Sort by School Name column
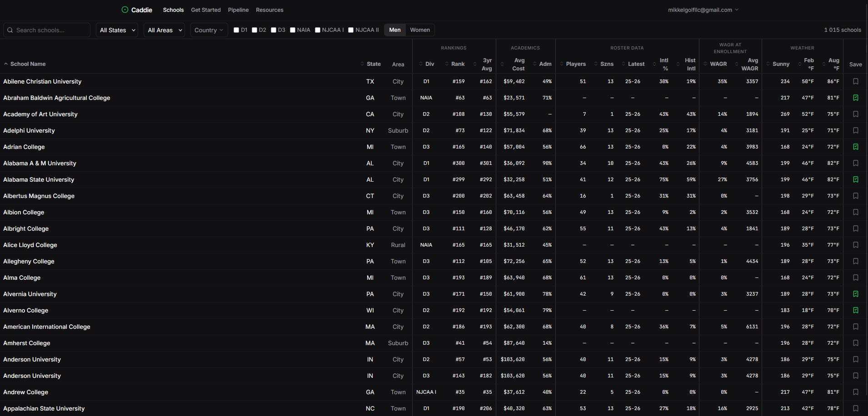Image resolution: width=868 pixels, height=416 pixels. [x=25, y=64]
